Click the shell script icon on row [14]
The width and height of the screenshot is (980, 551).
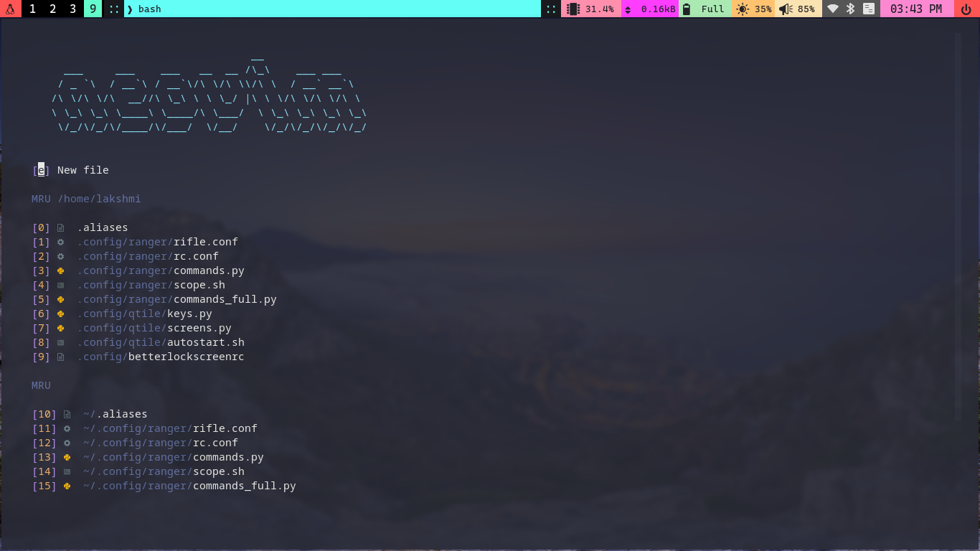[x=67, y=471]
